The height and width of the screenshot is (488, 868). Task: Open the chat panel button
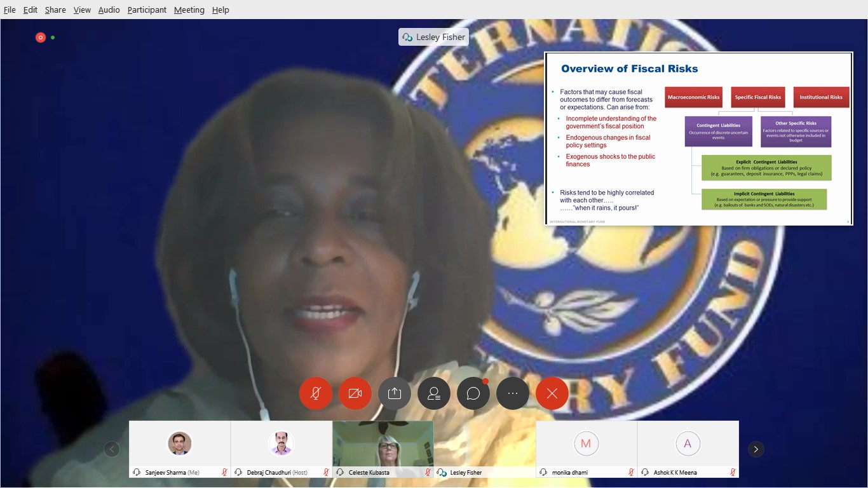[x=473, y=393]
